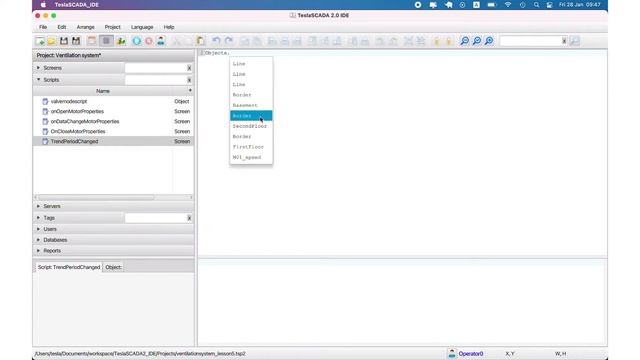Screen dimensions: 640x360
Task: Click the blue circle toolbar icon
Action: point(136,41)
